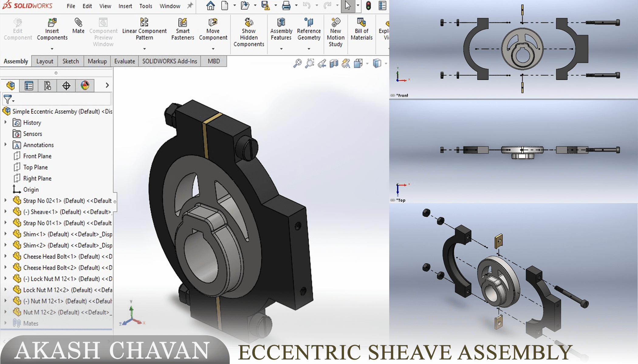Open the DisplayManager color wheel tab

(85, 86)
